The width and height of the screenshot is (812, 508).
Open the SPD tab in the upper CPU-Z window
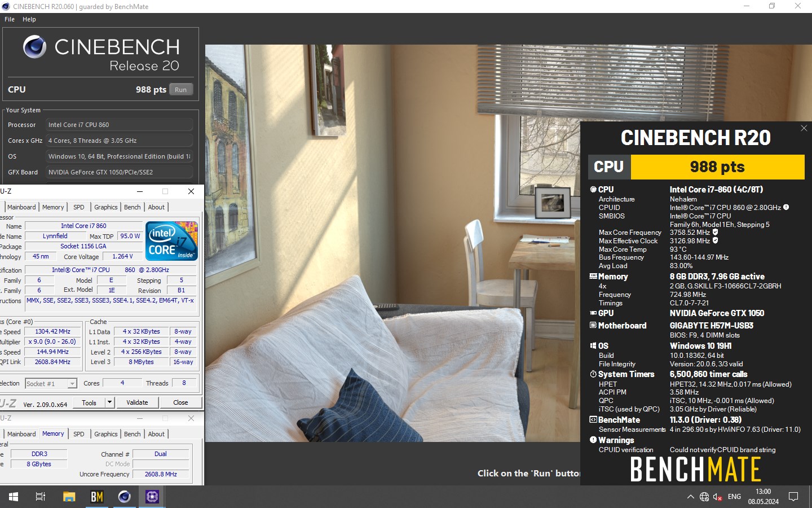(x=79, y=207)
